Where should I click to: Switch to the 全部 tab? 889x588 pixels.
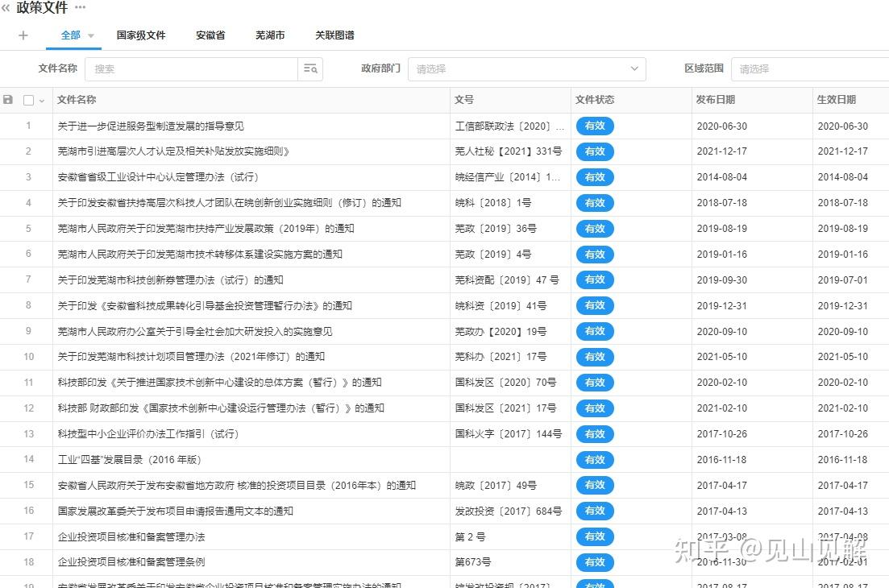70,35
